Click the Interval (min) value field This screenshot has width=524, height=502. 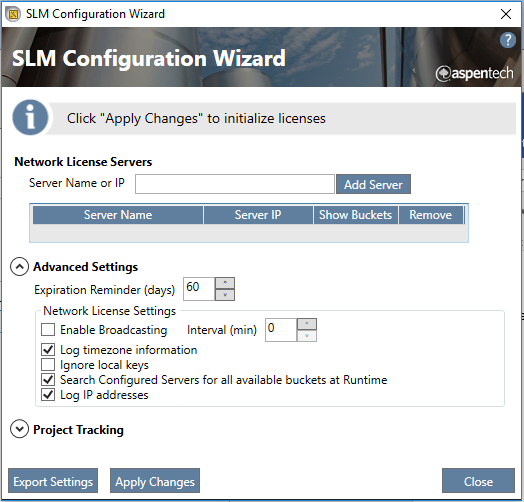click(x=281, y=330)
